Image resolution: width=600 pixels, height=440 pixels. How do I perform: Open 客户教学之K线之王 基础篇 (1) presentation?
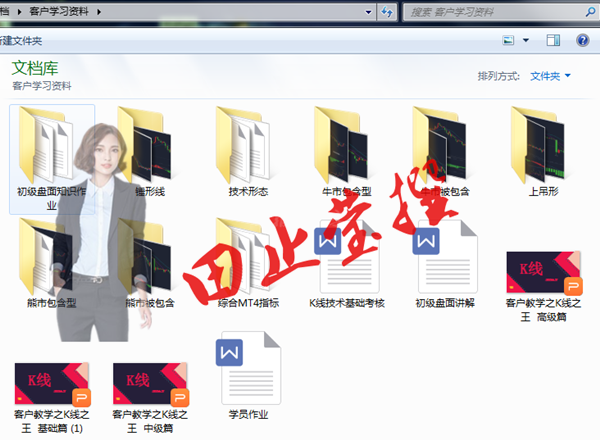coord(51,383)
